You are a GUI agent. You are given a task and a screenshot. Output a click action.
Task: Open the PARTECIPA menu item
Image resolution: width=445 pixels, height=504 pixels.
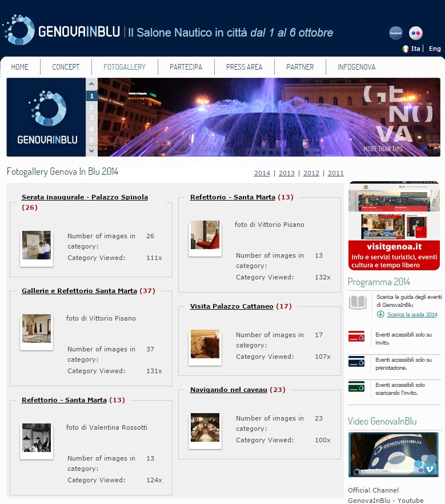tap(186, 67)
